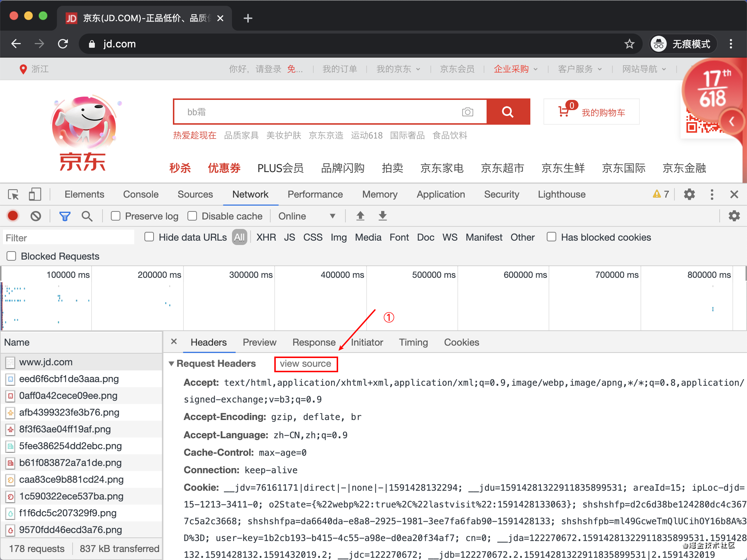Close the DevTools panel
747x560 pixels.
pyautogui.click(x=734, y=194)
